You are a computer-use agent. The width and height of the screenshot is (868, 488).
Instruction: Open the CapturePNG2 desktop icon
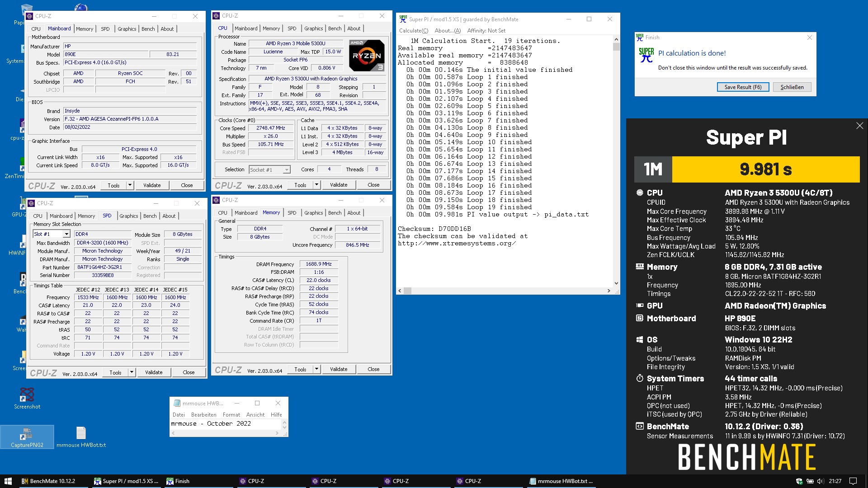(27, 437)
